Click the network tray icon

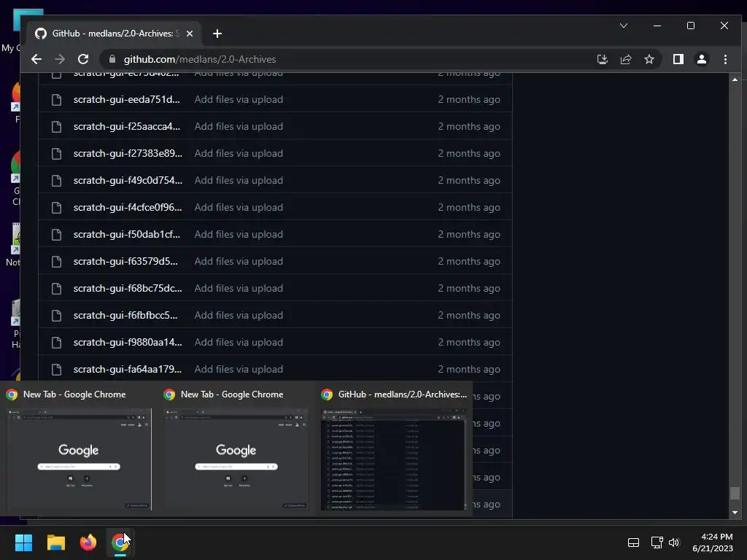657,542
